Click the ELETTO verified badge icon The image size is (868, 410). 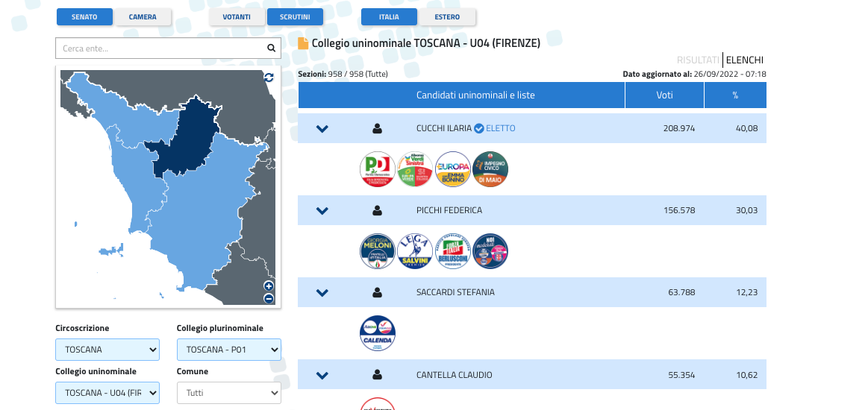coord(479,129)
